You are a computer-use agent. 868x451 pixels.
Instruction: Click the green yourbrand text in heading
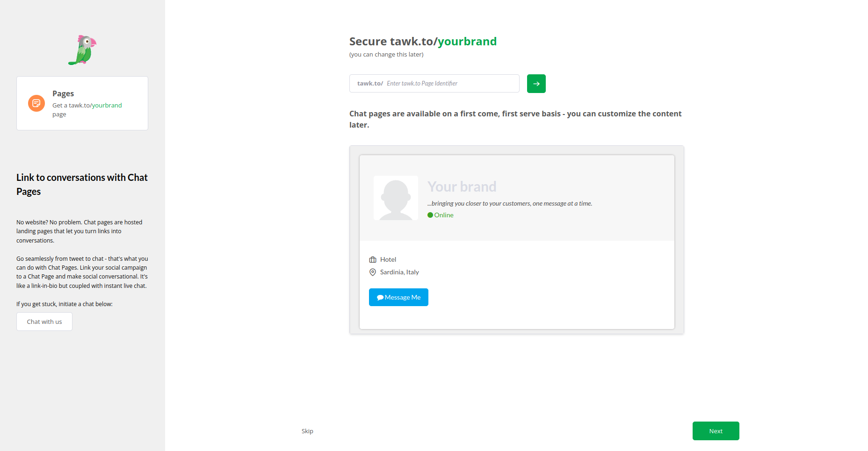tap(467, 42)
